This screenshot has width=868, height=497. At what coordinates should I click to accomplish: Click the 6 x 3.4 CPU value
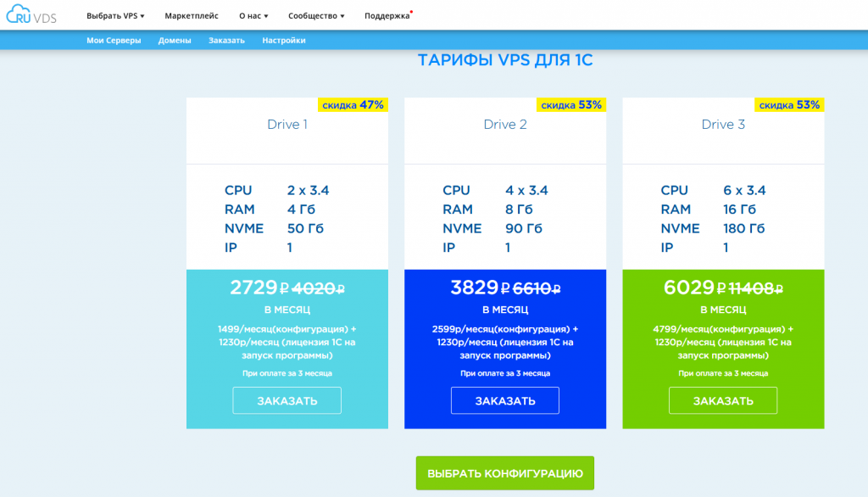pos(744,191)
